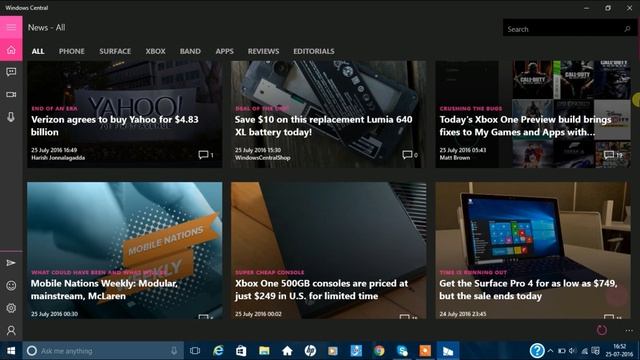Screen dimensions: 640x360
Task: Launch Microsoft Edge from the taskbar
Action: click(218, 351)
